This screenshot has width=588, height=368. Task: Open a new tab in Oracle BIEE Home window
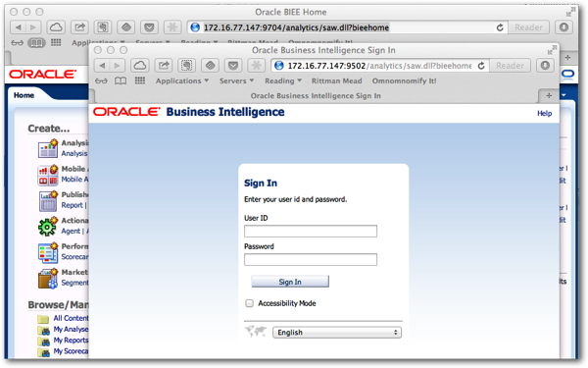point(567,58)
